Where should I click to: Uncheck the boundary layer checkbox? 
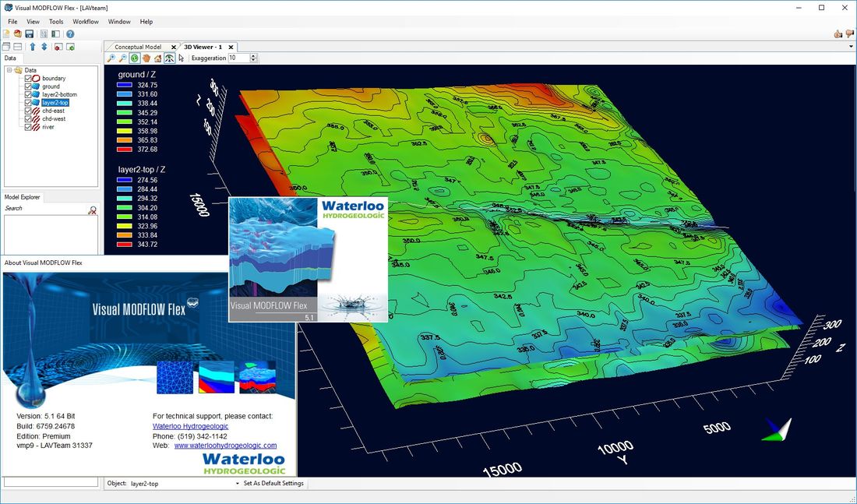tap(28, 79)
